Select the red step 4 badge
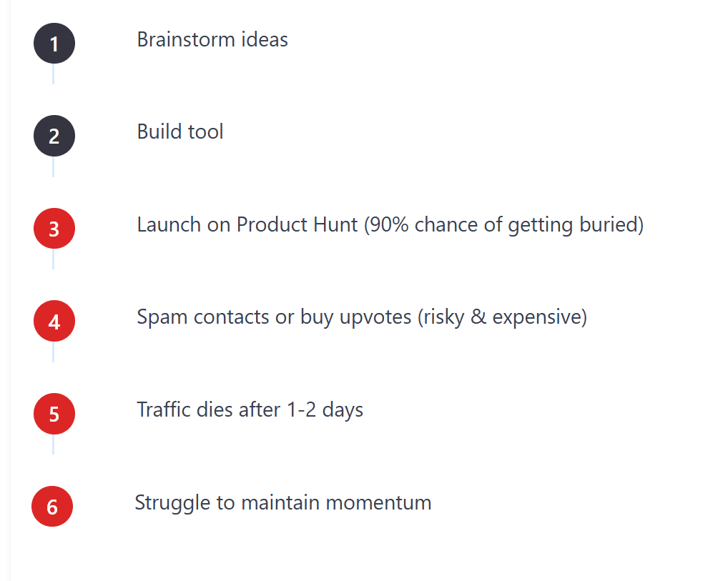728x581 pixels. click(54, 322)
